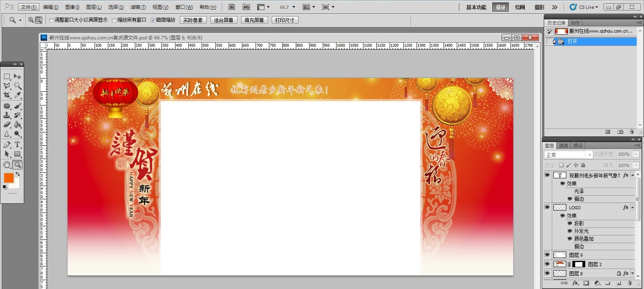Click zoom out magnifier in options bar
The image size is (644, 289).
[x=39, y=20]
